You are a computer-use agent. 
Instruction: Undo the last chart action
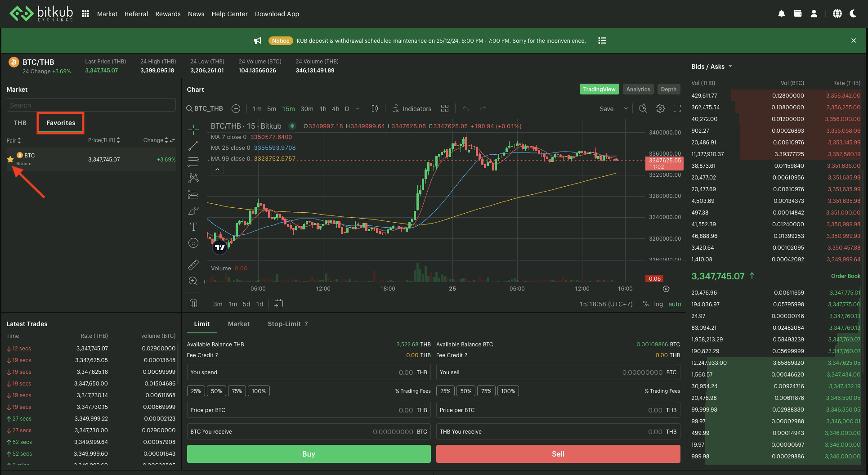465,108
